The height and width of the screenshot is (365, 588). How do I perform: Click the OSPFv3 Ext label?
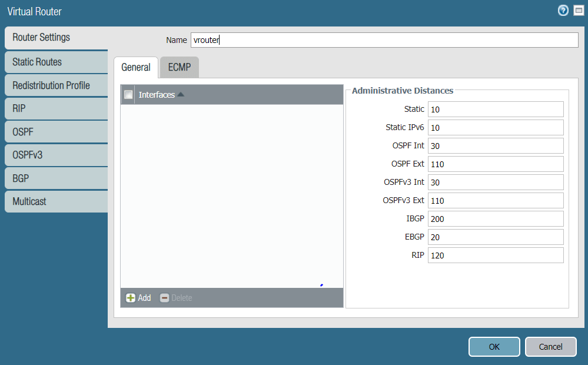click(403, 200)
